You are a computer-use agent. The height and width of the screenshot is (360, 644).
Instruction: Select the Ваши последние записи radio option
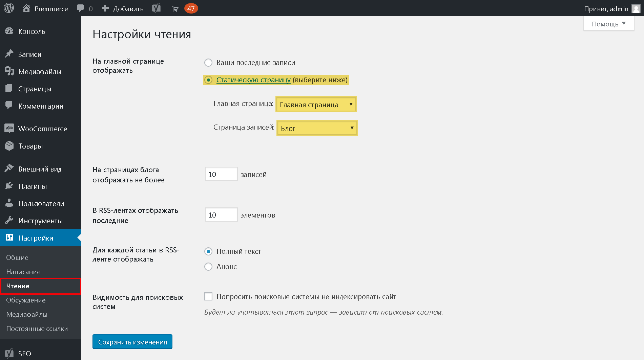208,63
